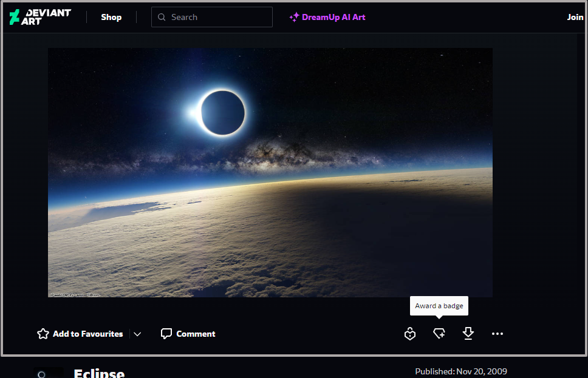Open the Comment section
The image size is (588, 378).
pos(188,334)
